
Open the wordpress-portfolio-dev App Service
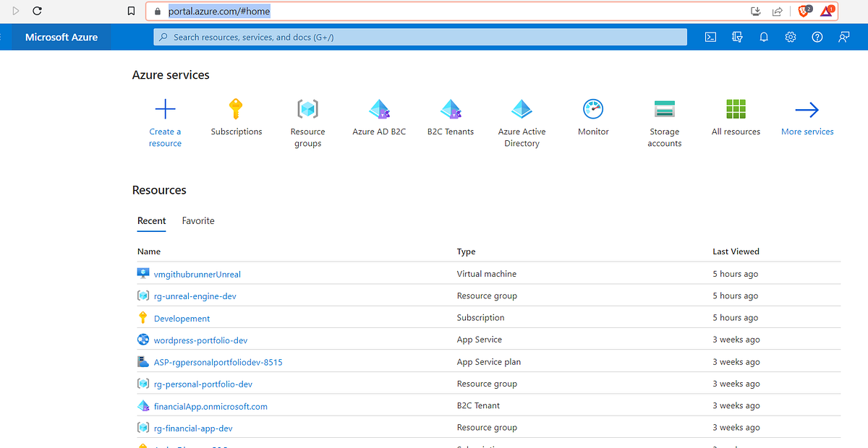click(x=200, y=340)
